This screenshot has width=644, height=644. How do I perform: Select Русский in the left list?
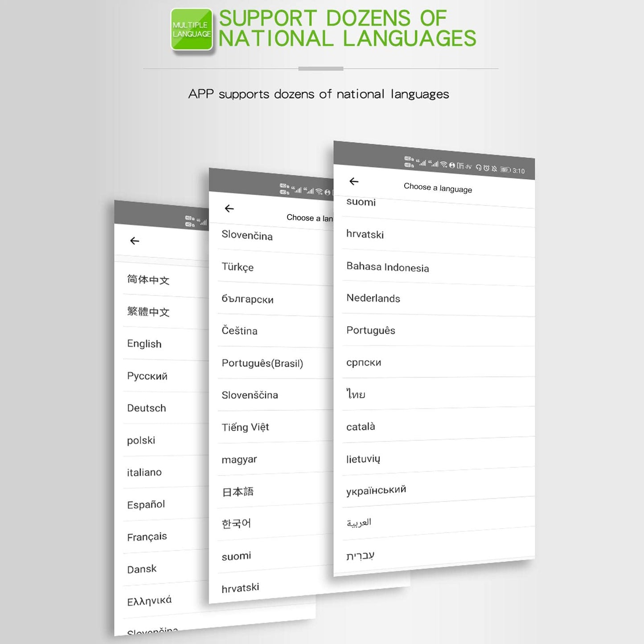tap(147, 376)
